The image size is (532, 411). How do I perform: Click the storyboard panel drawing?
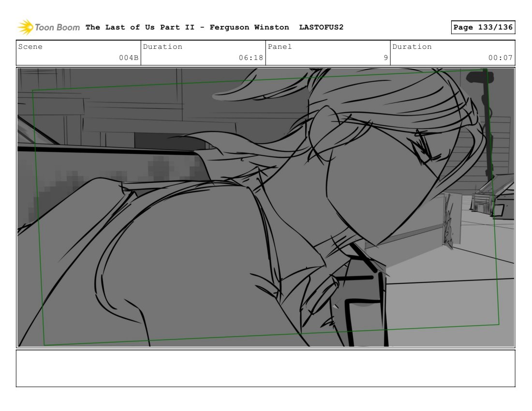(266, 207)
